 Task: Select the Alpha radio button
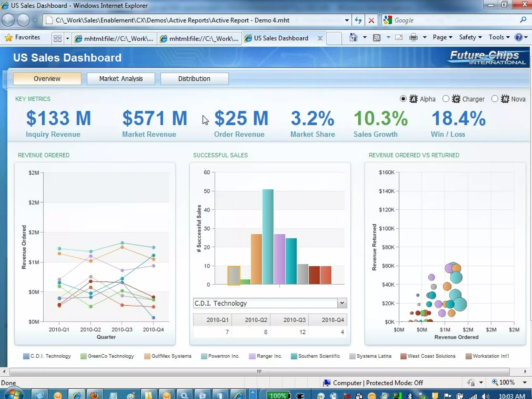tap(403, 99)
